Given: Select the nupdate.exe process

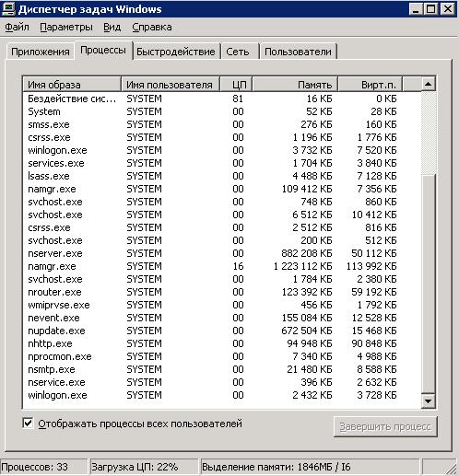Looking at the screenshot, I should click(222, 331).
